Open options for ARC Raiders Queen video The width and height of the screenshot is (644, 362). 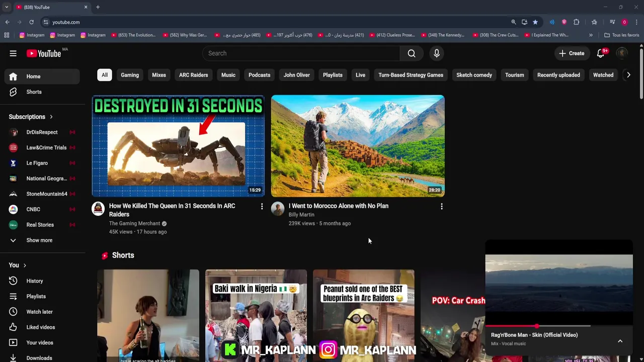point(262,207)
